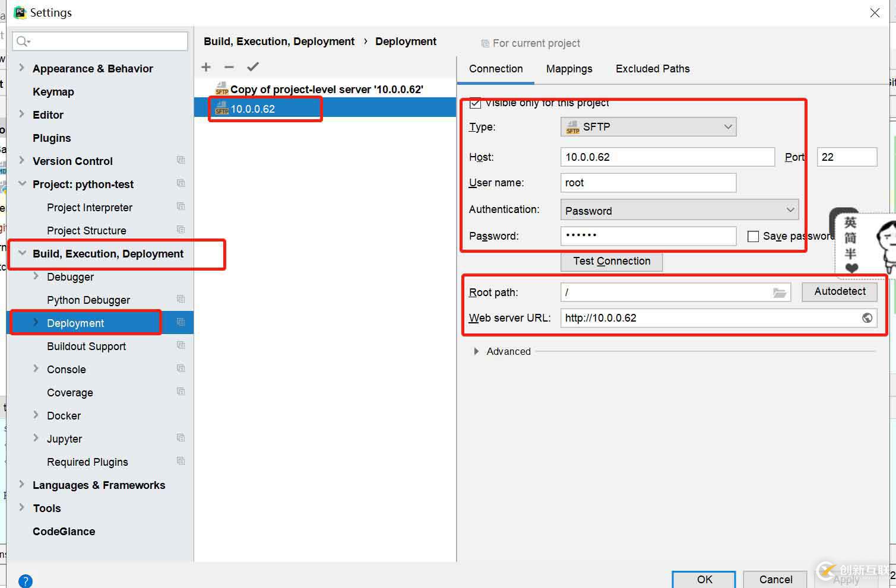Screen dimensions: 896x588
Task: Mark server as default with checkmark icon
Action: tap(253, 67)
